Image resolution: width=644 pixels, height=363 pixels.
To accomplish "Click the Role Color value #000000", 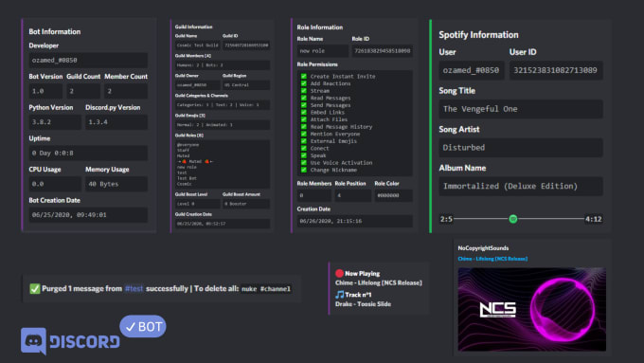I will pyautogui.click(x=393, y=195).
